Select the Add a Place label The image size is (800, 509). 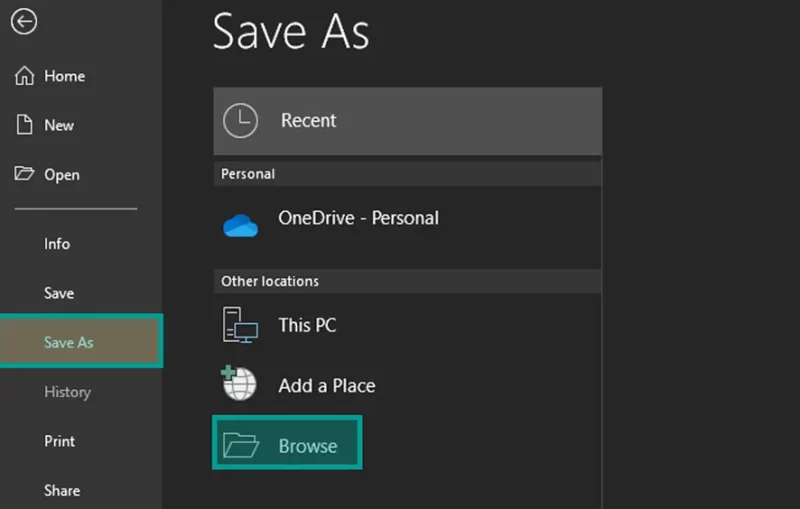point(327,386)
